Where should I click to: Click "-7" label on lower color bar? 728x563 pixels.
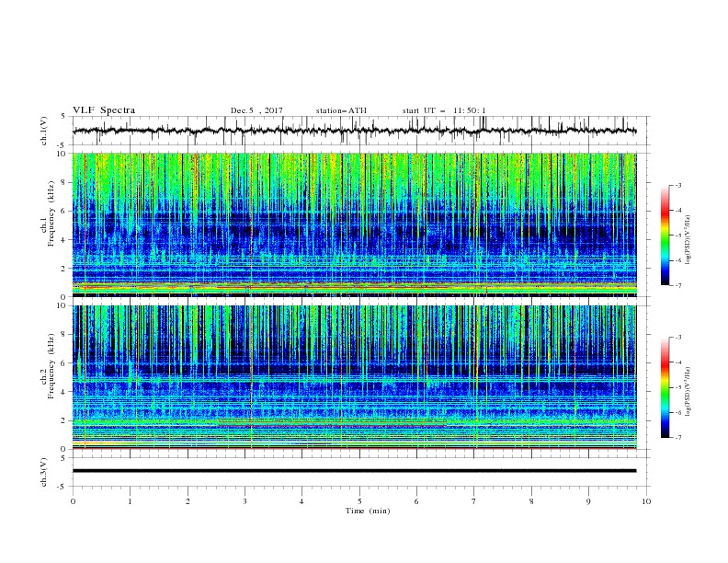pos(677,438)
